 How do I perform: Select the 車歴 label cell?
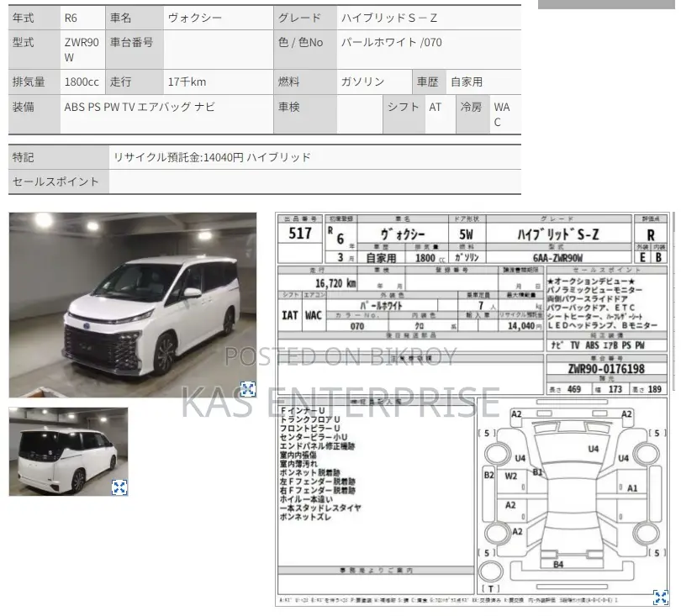pyautogui.click(x=429, y=82)
